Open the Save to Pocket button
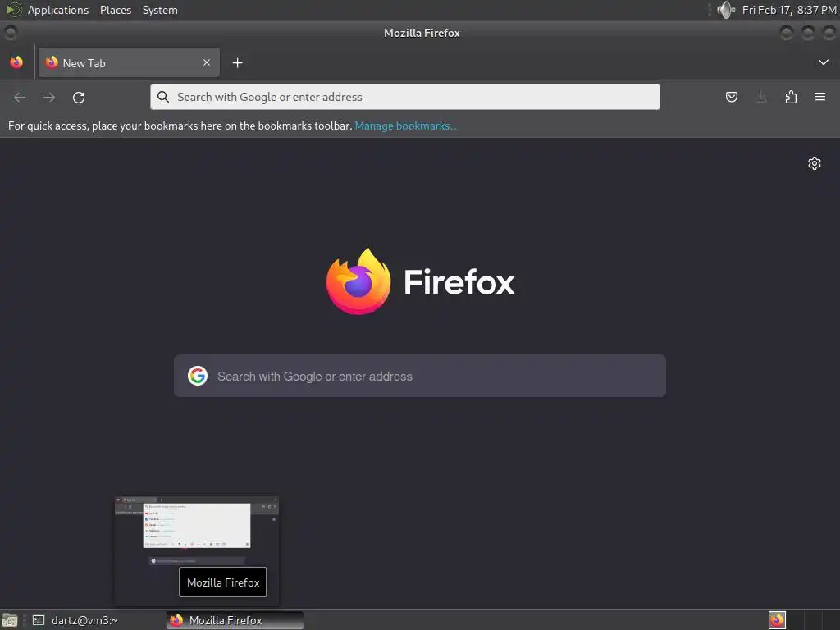The width and height of the screenshot is (840, 630). coord(731,97)
